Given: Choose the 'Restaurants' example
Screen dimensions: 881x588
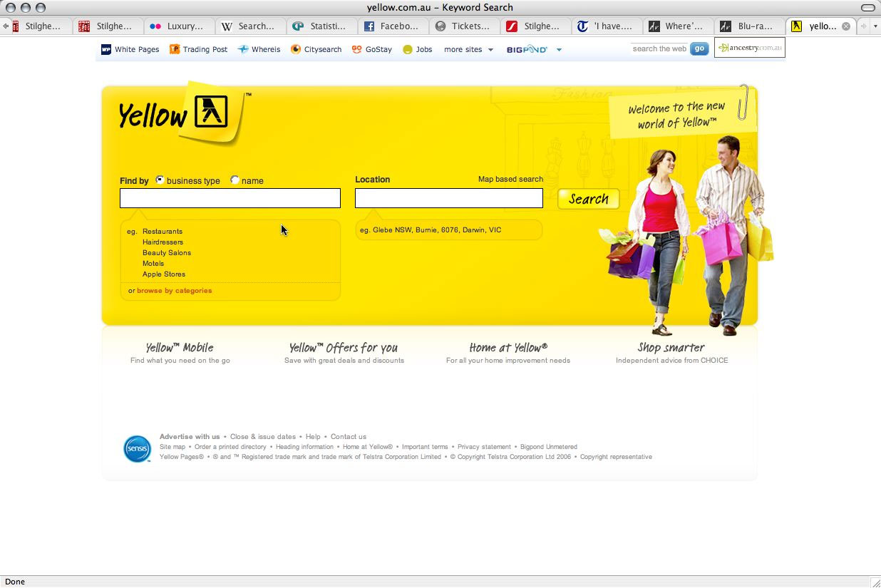Looking at the screenshot, I should (163, 232).
